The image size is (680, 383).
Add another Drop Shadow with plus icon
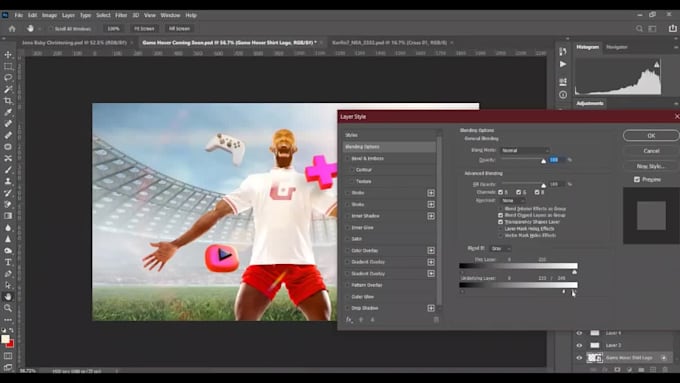(x=431, y=308)
